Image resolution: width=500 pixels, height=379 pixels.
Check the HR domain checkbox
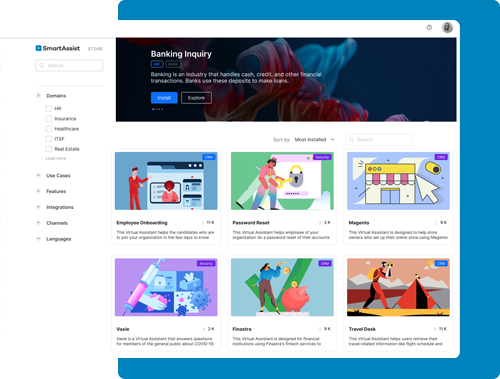click(49, 108)
